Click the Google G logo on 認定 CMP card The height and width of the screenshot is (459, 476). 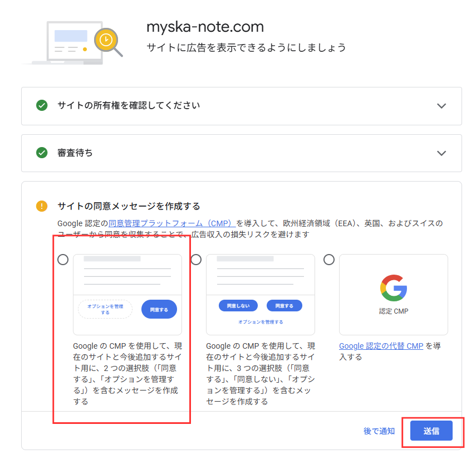point(393,286)
